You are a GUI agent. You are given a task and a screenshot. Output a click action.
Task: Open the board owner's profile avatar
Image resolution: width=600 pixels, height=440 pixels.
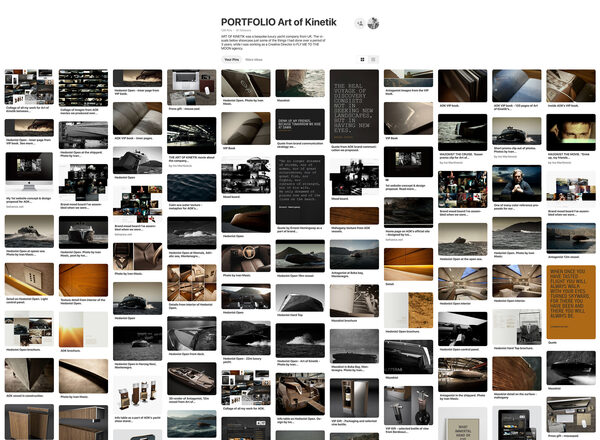pyautogui.click(x=373, y=23)
